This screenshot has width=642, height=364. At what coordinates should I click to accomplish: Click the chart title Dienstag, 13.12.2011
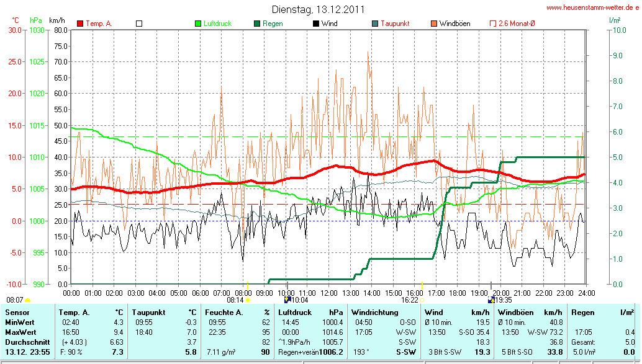tap(318, 9)
